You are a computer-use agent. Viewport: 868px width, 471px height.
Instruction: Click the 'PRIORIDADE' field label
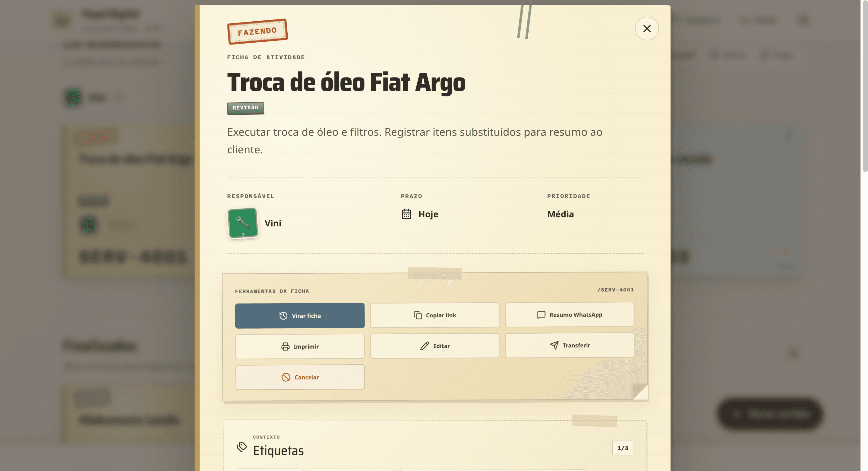pyautogui.click(x=568, y=196)
